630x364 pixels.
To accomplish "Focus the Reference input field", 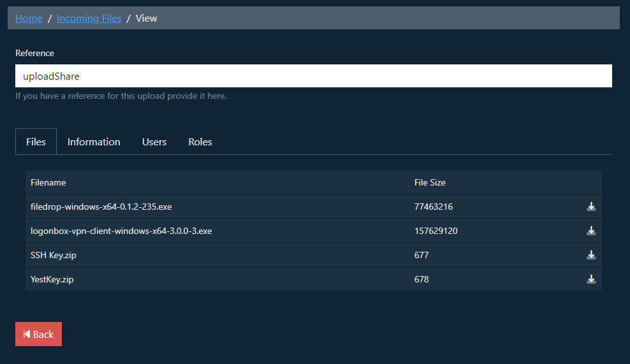I will click(313, 76).
